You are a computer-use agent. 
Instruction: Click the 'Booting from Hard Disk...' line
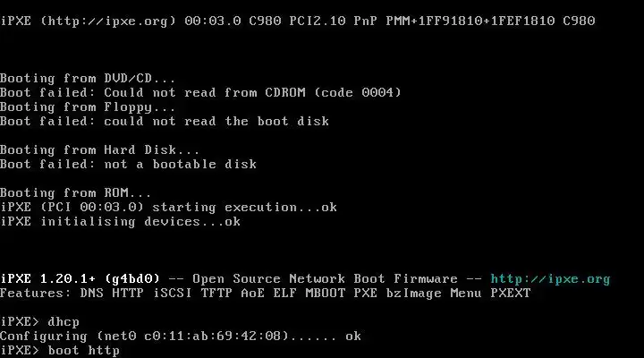(99, 150)
